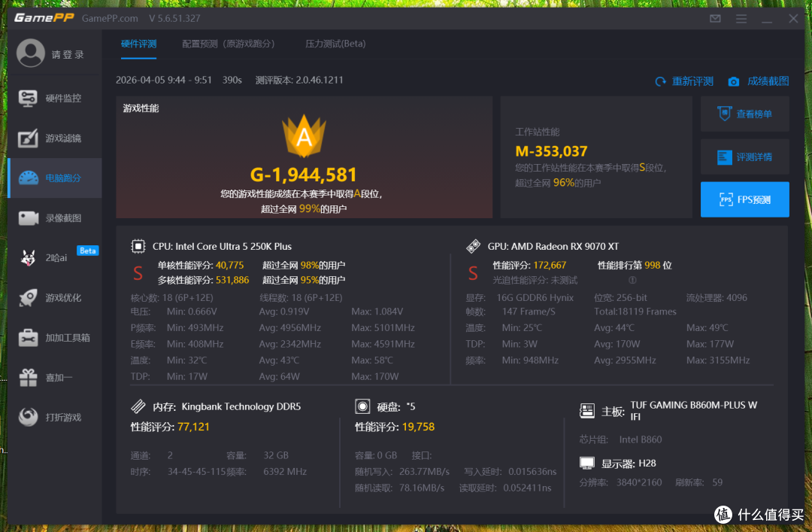This screenshot has height=532, width=812.
Task: Click the monitor display icon
Action: (x=586, y=463)
